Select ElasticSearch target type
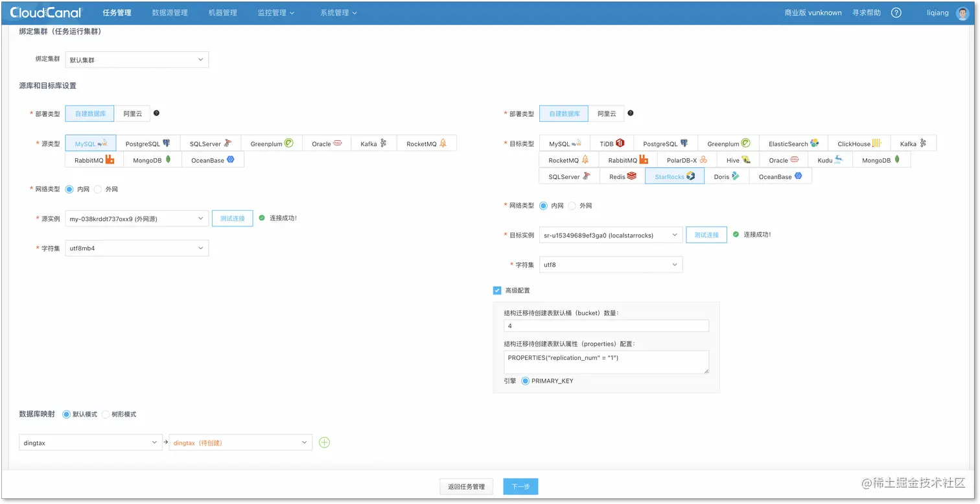 coord(793,143)
